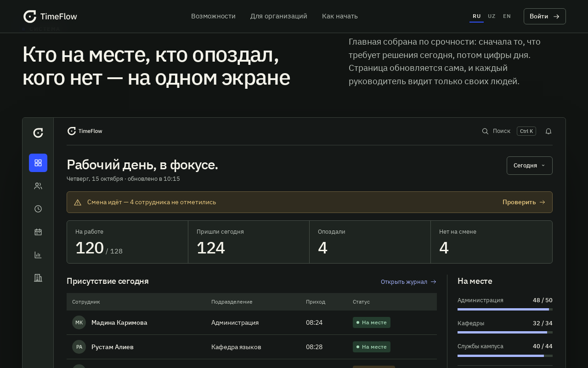The image size is (588, 368).
Task: Click the name Рустам Алиев
Action: pos(113,347)
